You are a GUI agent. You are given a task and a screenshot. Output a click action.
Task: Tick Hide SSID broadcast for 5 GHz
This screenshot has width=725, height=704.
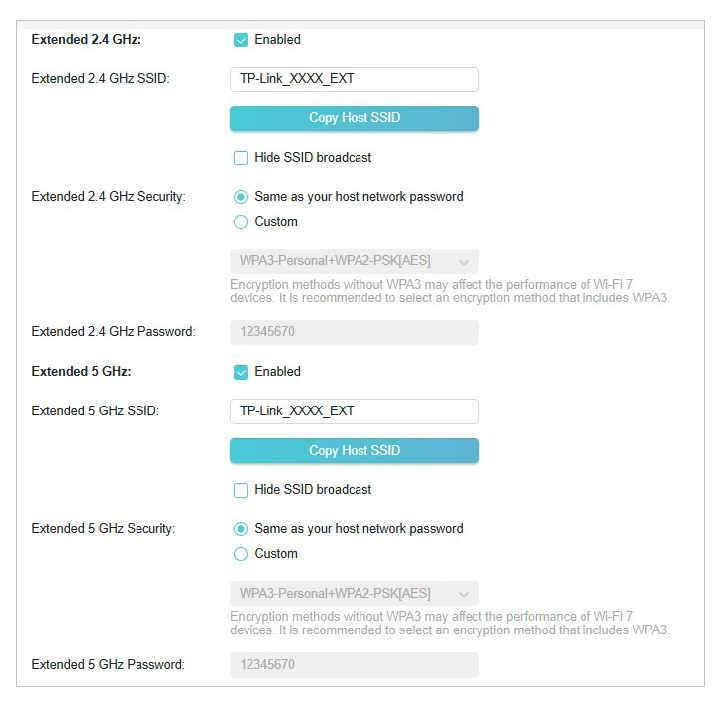(241, 490)
